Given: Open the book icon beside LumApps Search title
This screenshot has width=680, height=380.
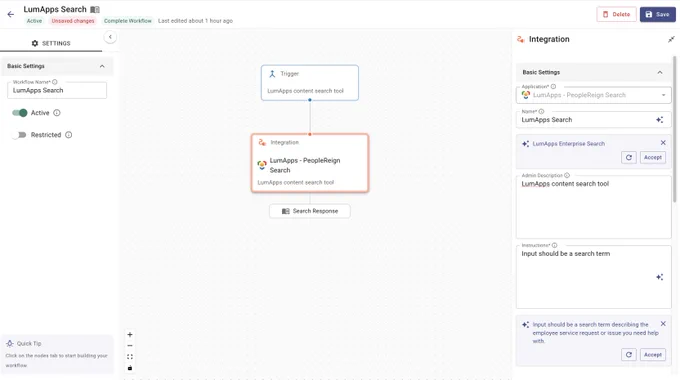Looking at the screenshot, I should click(x=95, y=10).
